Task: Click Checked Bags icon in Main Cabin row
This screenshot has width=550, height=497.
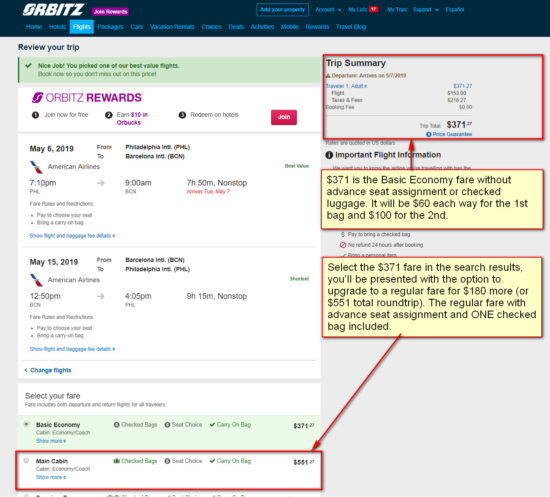Action: click(116, 461)
